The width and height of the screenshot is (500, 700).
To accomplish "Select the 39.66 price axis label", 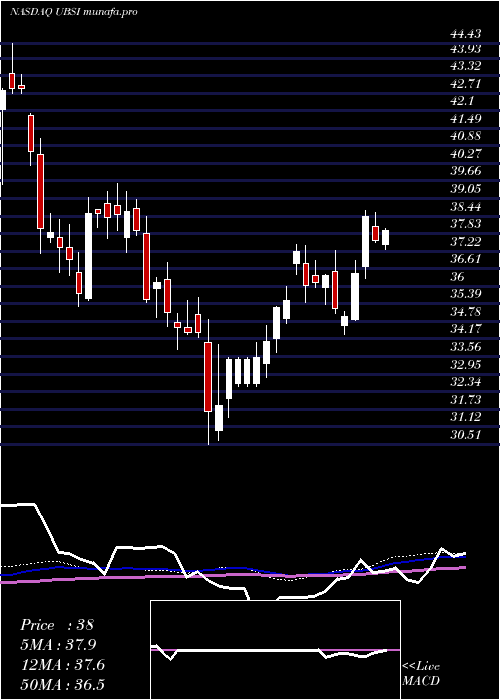I will pos(466,171).
